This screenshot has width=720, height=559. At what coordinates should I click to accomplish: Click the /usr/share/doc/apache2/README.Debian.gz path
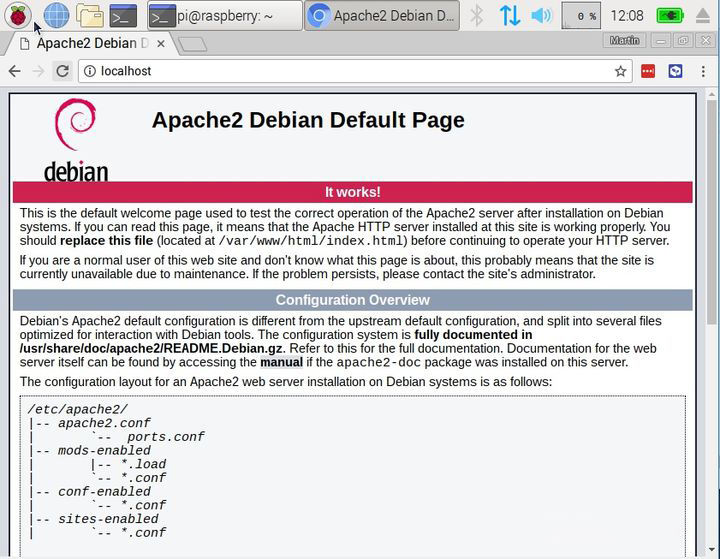tap(152, 349)
